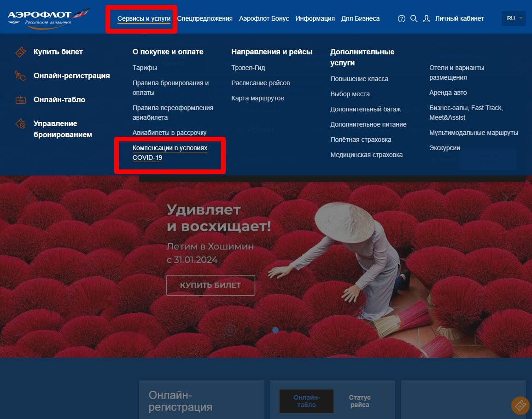Click the user profile icon

coord(426,19)
